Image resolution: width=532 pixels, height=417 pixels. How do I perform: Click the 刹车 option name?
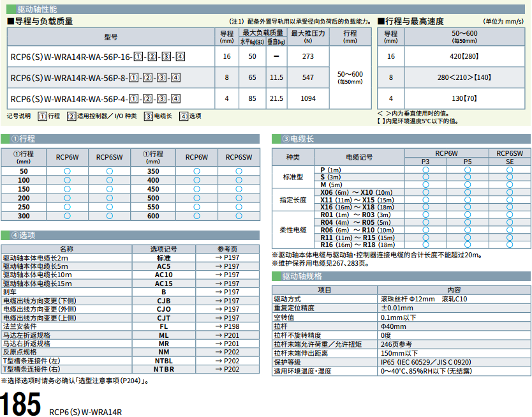(10, 292)
